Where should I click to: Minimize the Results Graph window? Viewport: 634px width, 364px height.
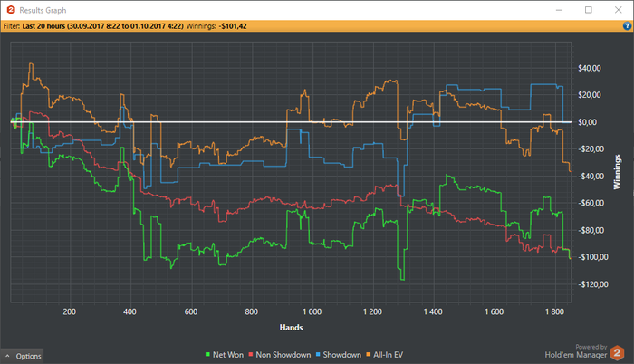tap(559, 10)
